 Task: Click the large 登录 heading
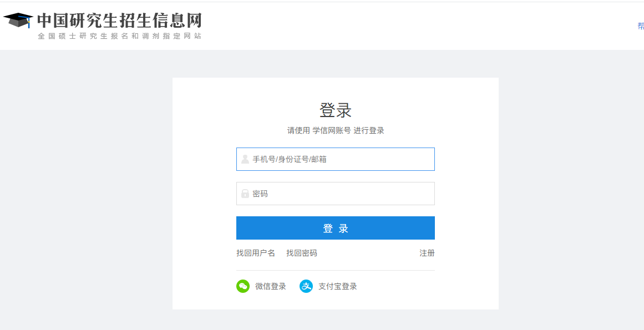click(336, 110)
